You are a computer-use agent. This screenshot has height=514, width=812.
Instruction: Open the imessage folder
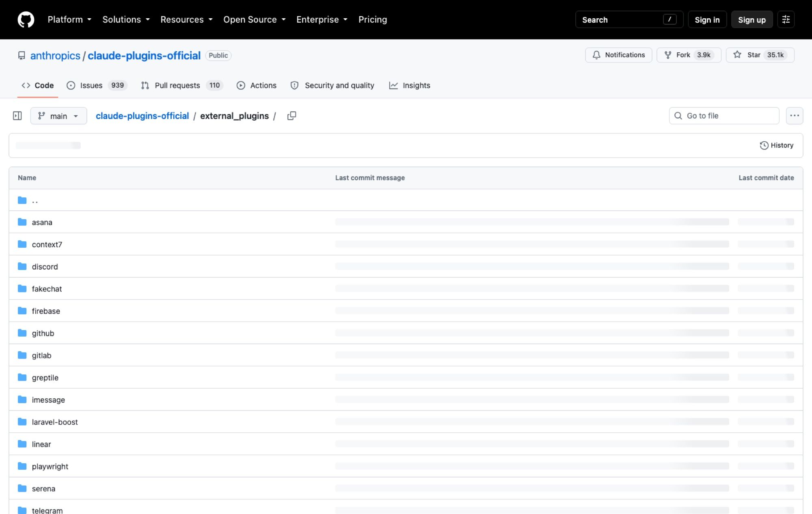pos(48,400)
